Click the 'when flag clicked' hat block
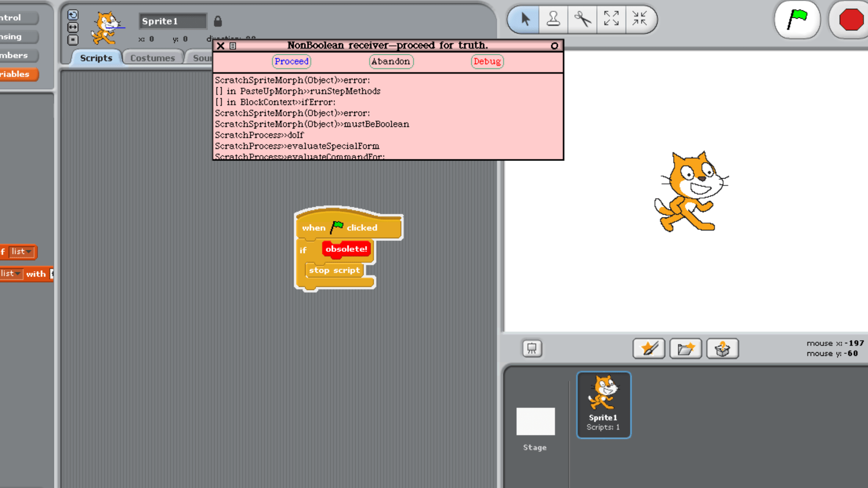Image resolution: width=868 pixels, height=488 pixels. 349,226
